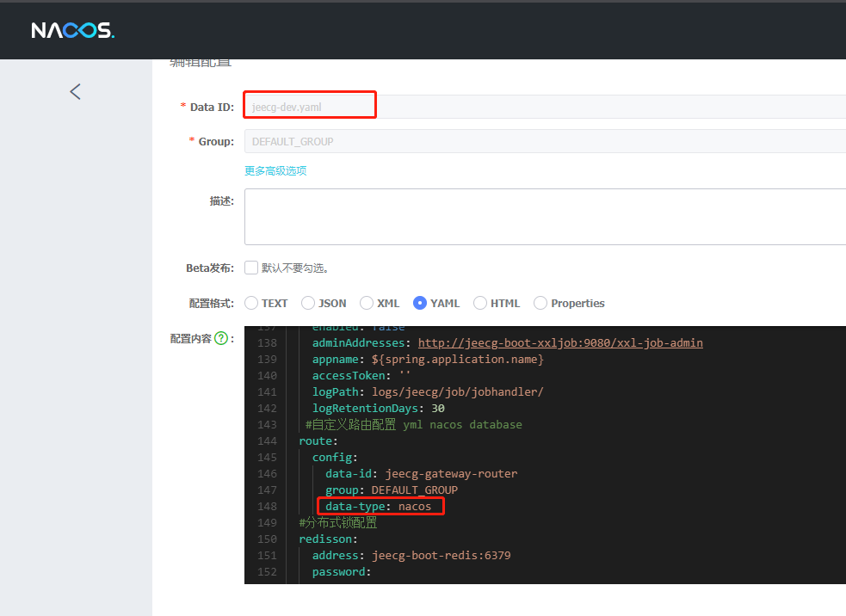Open the xxl-job-admin URL link
Image resolution: width=846 pixels, height=616 pixels.
click(560, 343)
